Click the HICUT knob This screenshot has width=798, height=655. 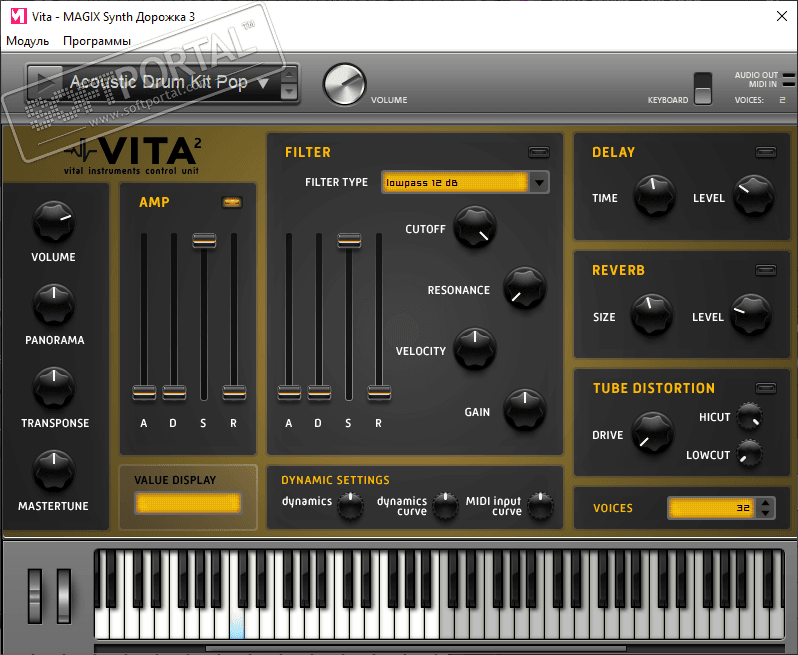[x=750, y=415]
